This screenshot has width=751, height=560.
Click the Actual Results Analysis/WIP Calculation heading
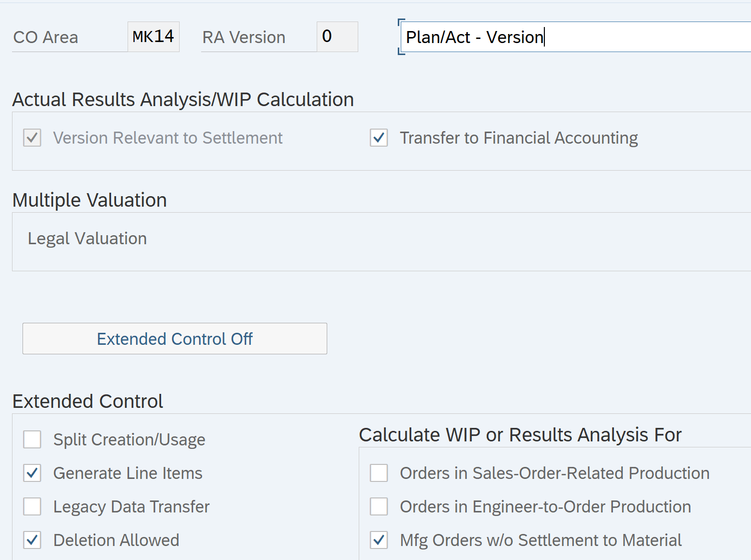(183, 100)
